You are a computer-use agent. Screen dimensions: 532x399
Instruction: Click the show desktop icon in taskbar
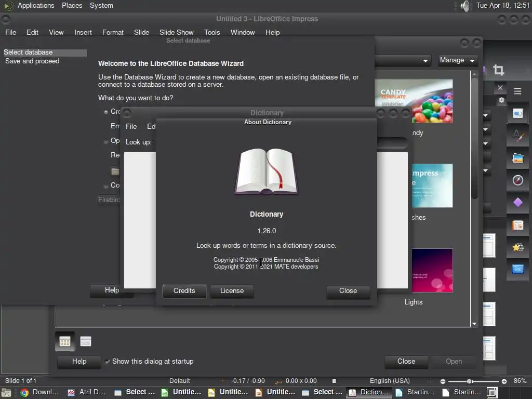point(6,393)
